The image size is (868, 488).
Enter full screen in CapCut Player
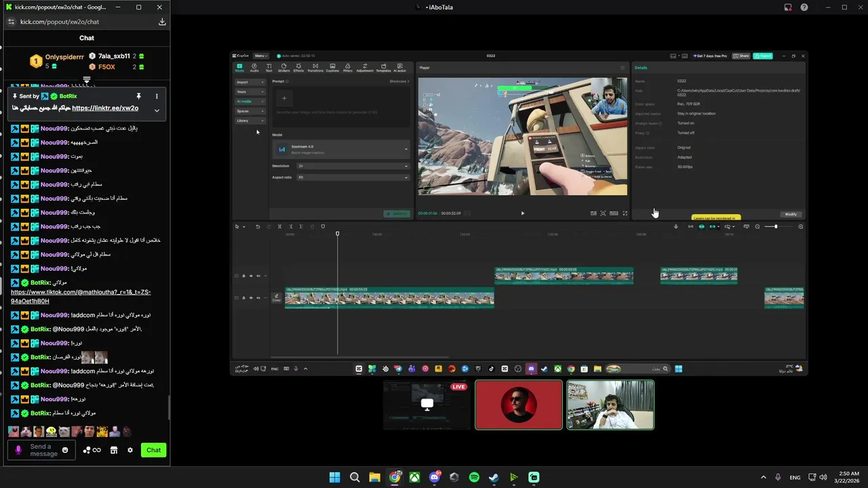pyautogui.click(x=625, y=213)
